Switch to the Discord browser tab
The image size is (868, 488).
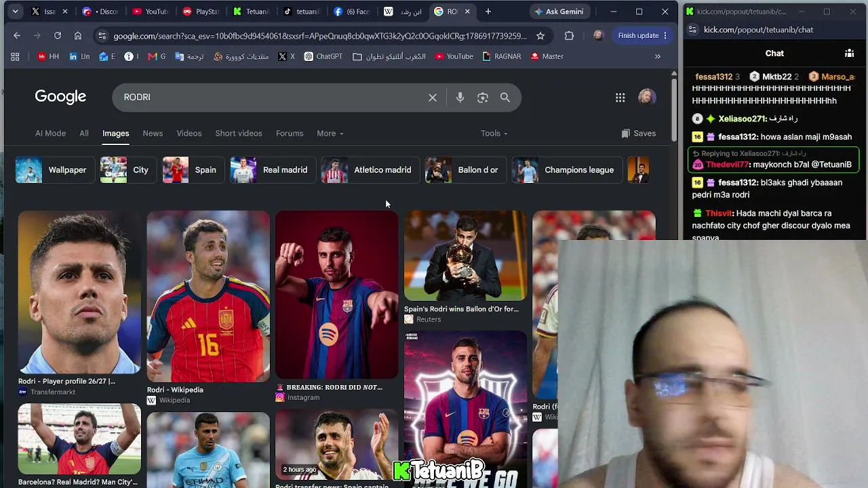pos(100,12)
